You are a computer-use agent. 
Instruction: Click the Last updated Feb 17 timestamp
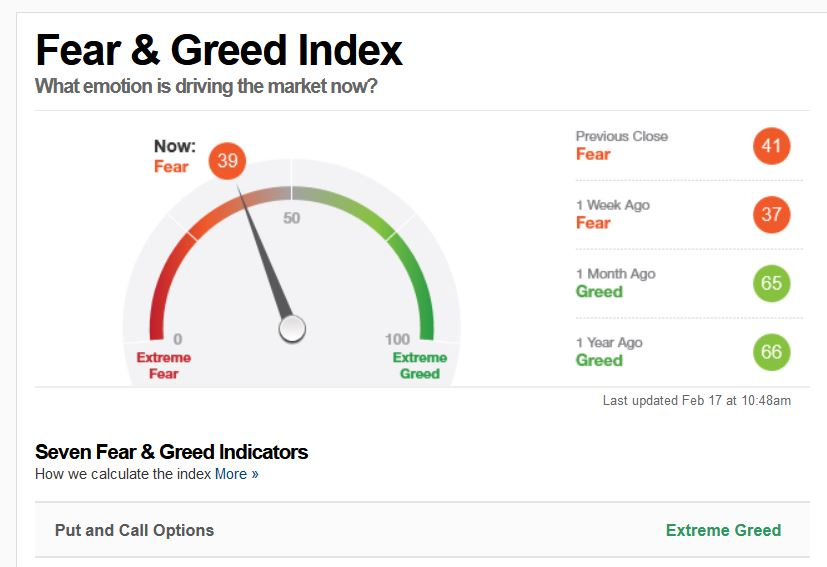tap(697, 400)
